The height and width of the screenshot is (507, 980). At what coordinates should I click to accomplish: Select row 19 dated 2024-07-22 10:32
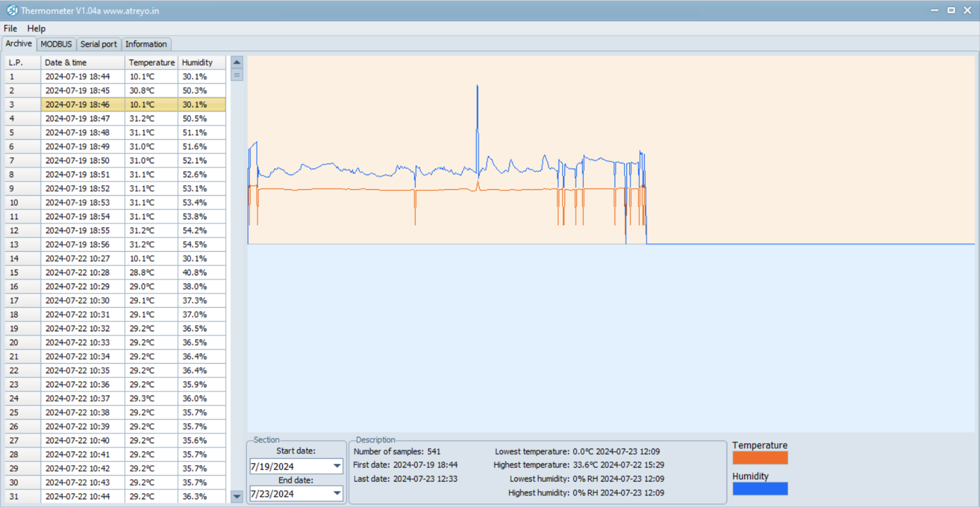pos(115,328)
